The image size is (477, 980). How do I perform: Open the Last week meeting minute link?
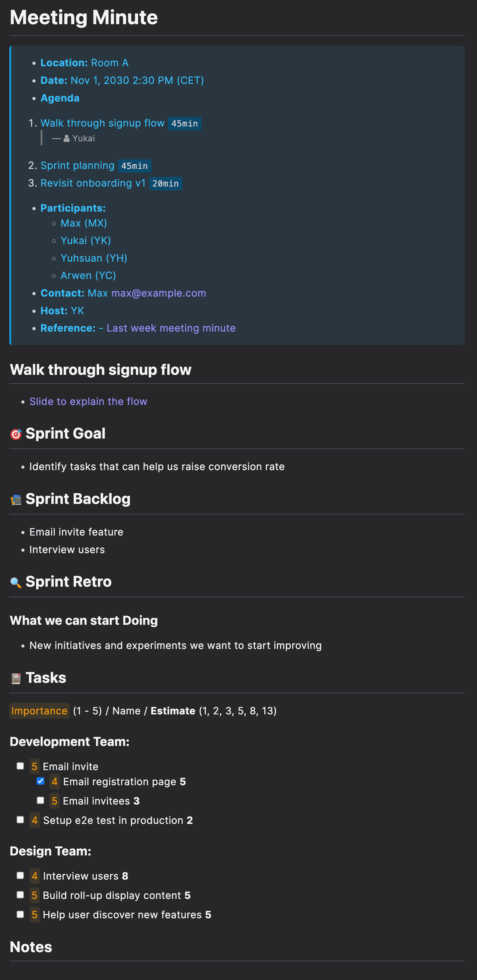171,328
